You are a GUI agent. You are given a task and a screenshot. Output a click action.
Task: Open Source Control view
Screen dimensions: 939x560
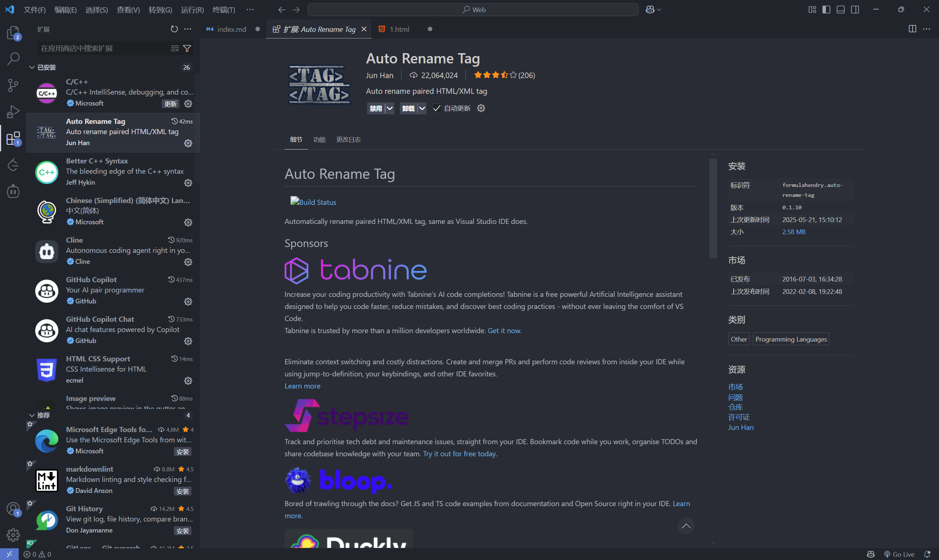tap(13, 85)
